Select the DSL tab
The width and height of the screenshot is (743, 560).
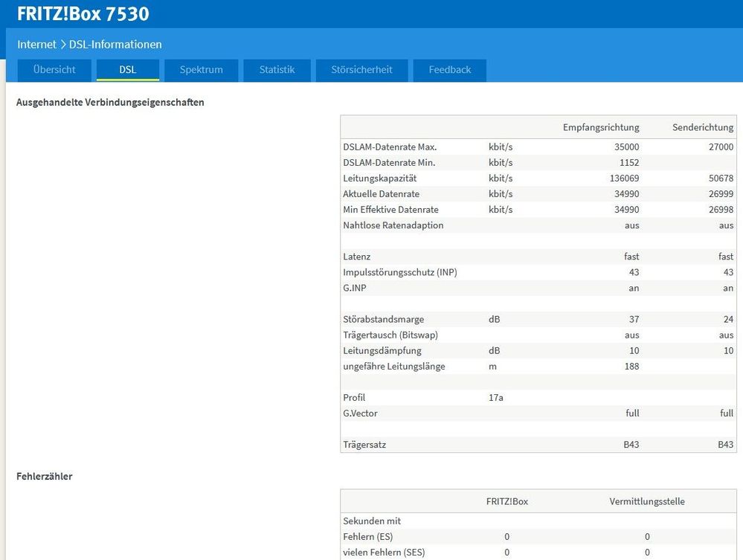pyautogui.click(x=127, y=70)
